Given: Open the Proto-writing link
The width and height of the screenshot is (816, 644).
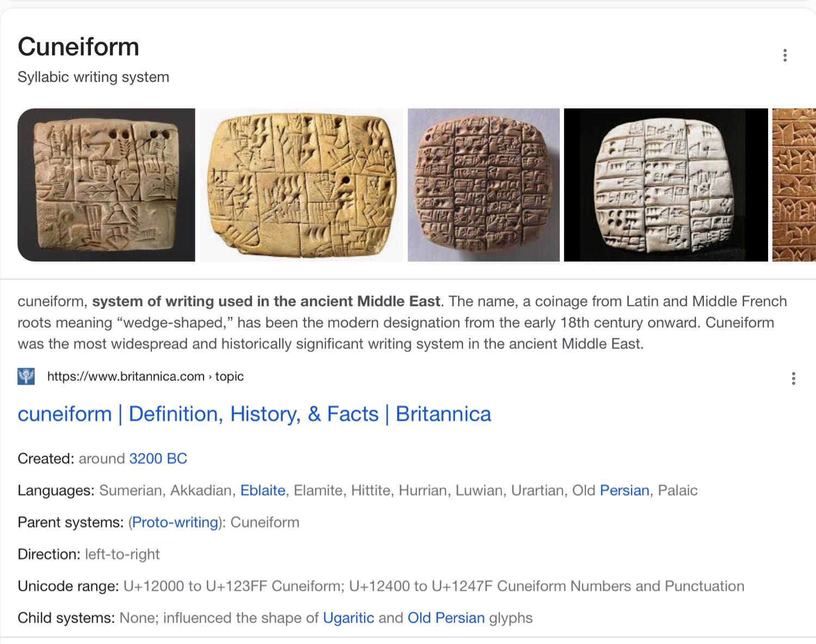Looking at the screenshot, I should click(175, 522).
